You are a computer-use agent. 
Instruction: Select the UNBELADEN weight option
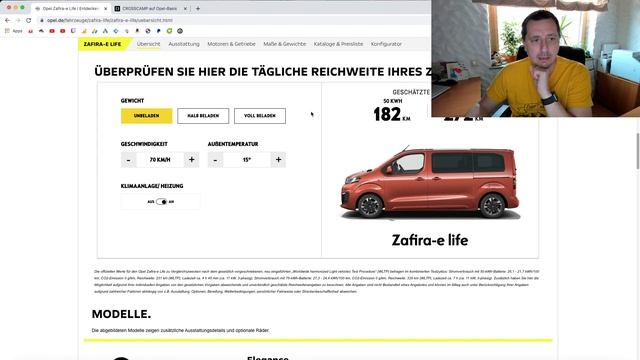pos(147,116)
